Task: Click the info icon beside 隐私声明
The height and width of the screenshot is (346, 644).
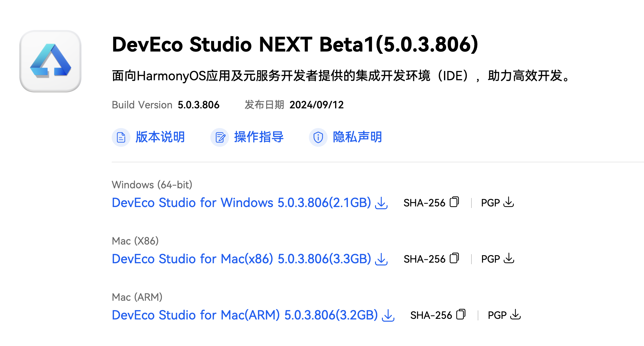Action: coord(318,137)
